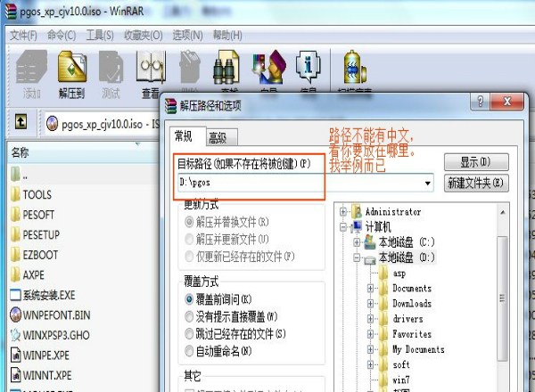Image resolution: width=535 pixels, height=392 pixels.
Task: Select 覆盖前询问 radio button
Action: [x=188, y=298]
